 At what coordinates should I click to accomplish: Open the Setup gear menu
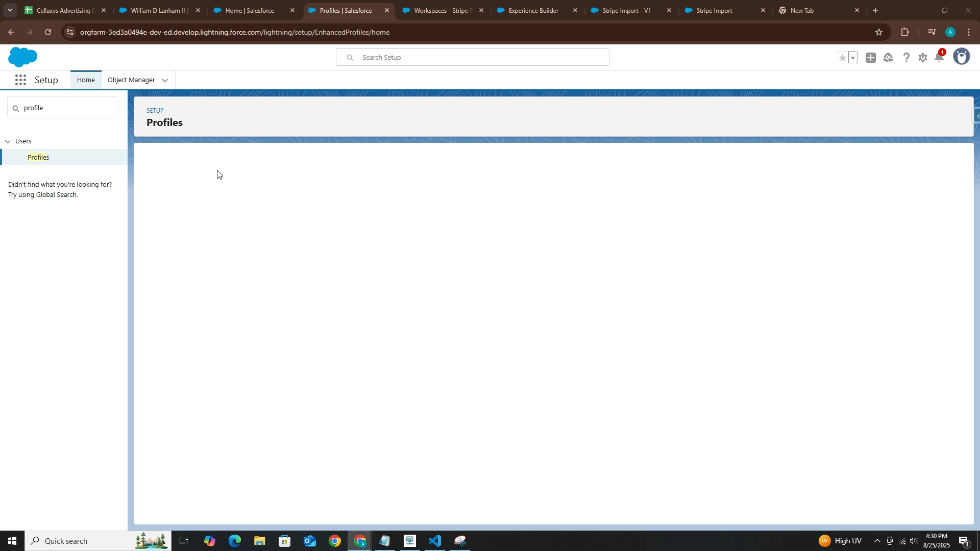[923, 58]
